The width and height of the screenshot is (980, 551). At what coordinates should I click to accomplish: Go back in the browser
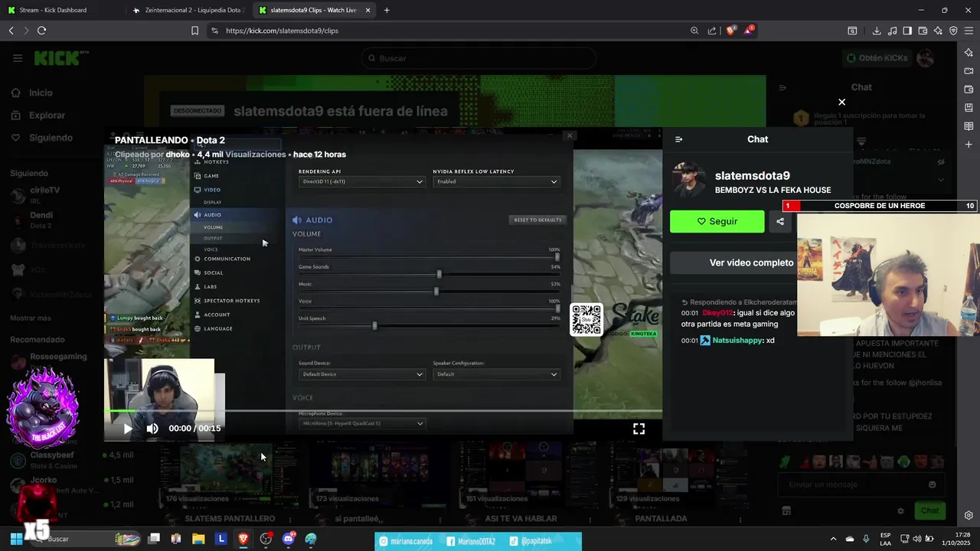[11, 31]
